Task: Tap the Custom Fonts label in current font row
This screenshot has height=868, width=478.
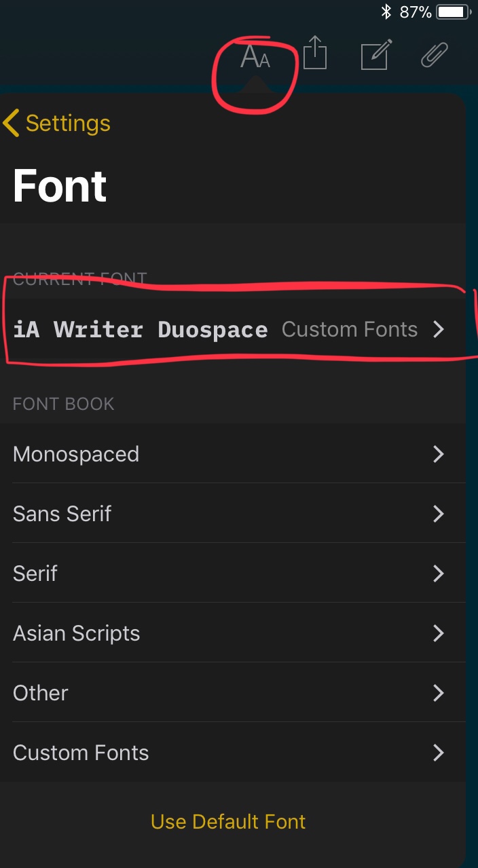Action: tap(350, 329)
